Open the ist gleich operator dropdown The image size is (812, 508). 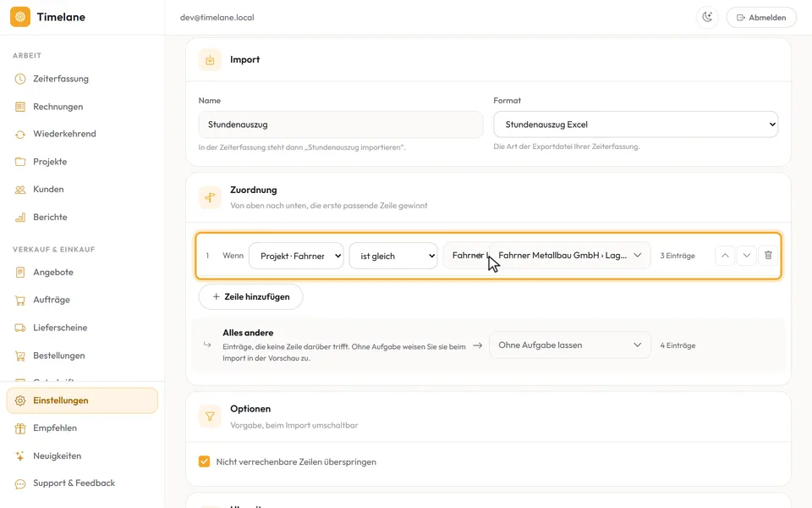[393, 256]
